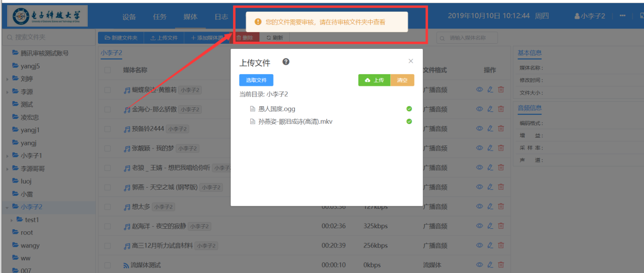Collapse the 小李子2 folder arrow
644x273 pixels.
click(x=7, y=207)
